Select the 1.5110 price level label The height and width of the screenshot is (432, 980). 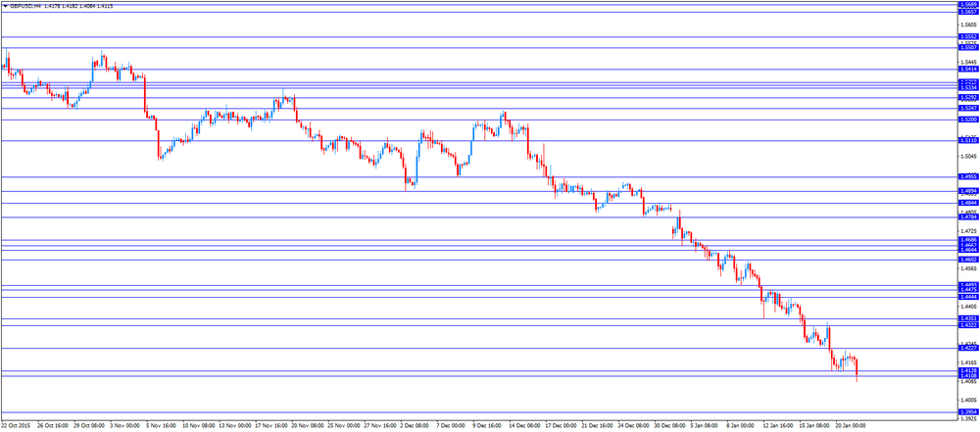(x=967, y=141)
